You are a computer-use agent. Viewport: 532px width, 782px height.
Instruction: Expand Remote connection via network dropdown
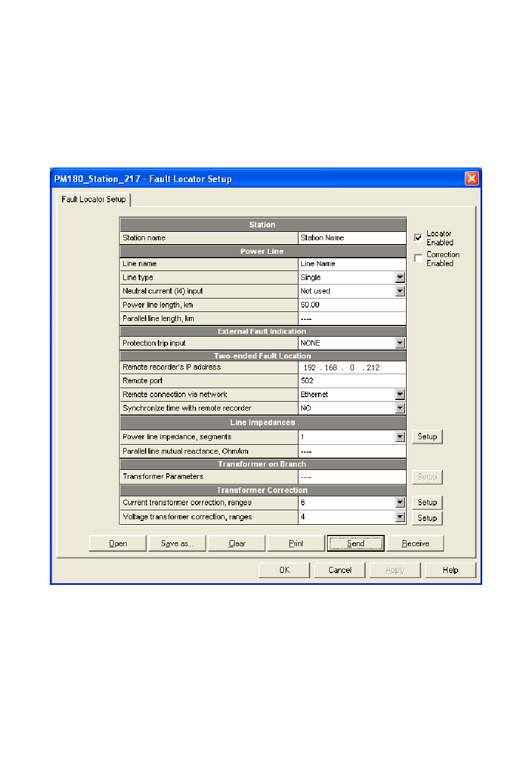click(400, 394)
